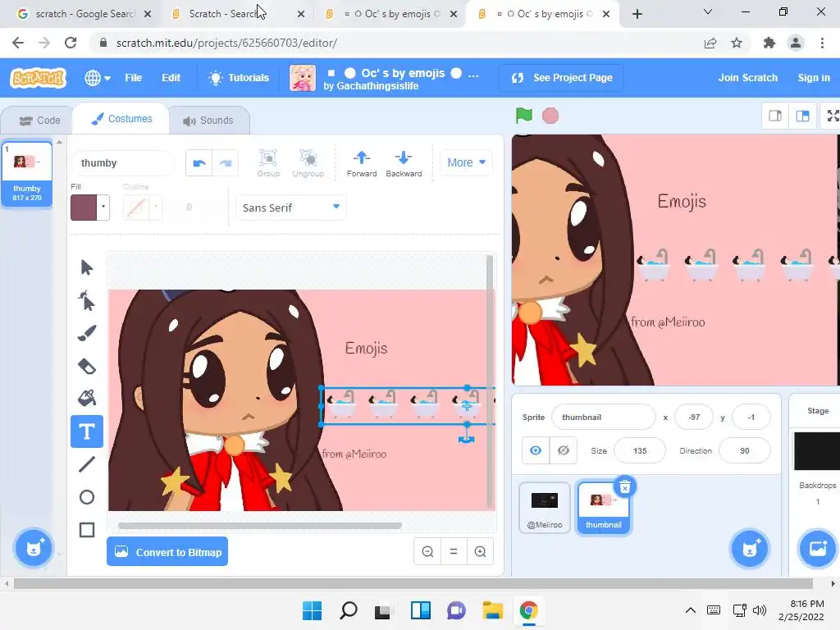Click the Ungroup objects icon
Screen dimensions: 840x630
[x=308, y=163]
